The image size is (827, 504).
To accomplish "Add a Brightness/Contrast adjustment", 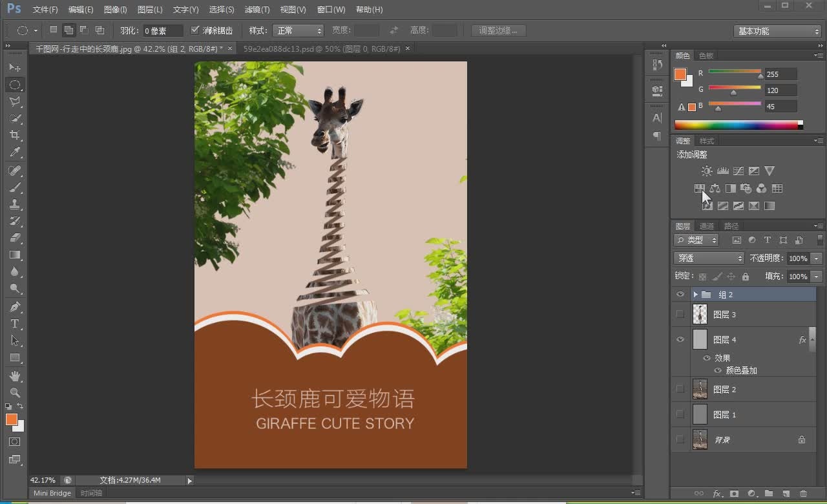I will [707, 171].
